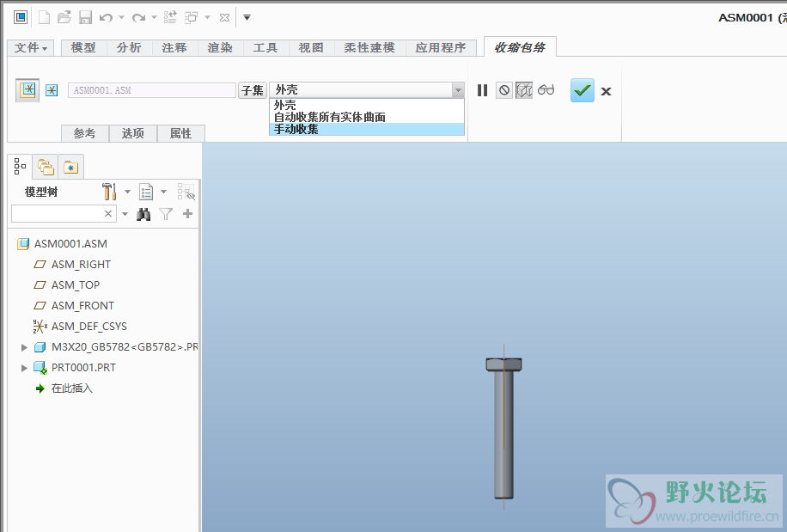Switch to the 渲染 ribbon tab
787x532 pixels.
pos(220,47)
